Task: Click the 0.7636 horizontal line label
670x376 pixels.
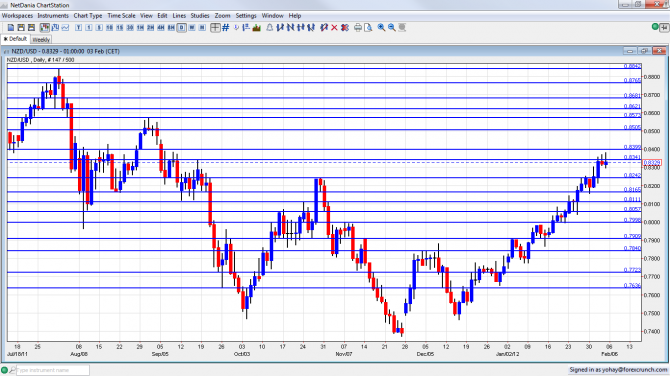Action: pyautogui.click(x=632, y=285)
